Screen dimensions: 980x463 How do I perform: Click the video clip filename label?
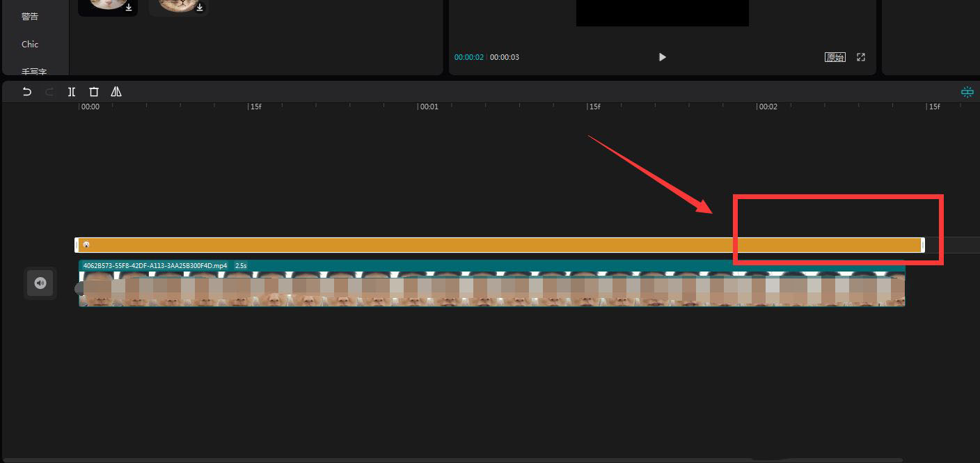click(x=155, y=266)
